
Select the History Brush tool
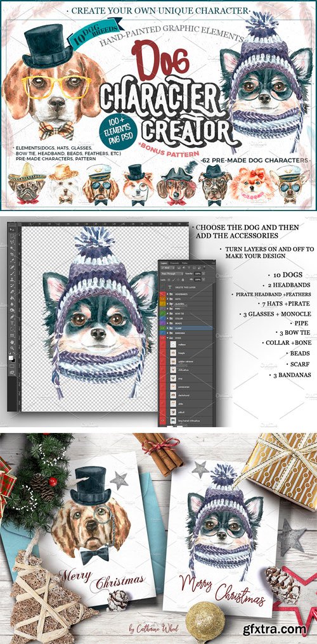point(12,285)
